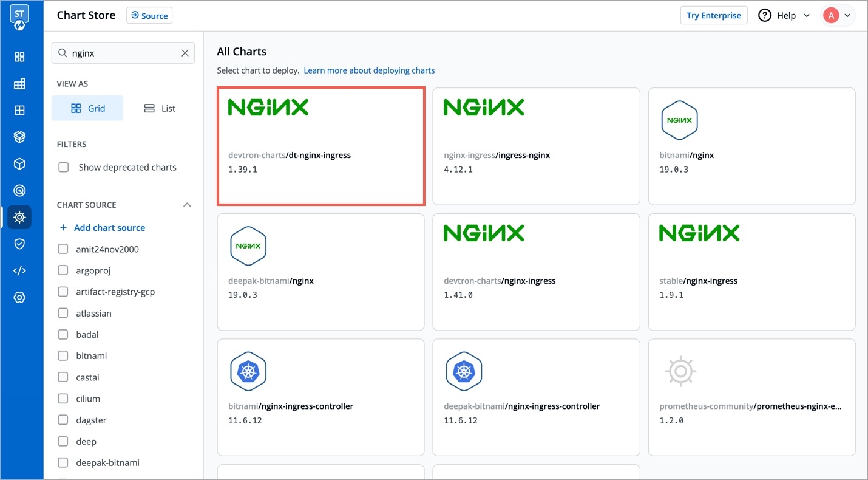Click the Help question mark icon
Image resolution: width=868 pixels, height=480 pixels.
[765, 16]
